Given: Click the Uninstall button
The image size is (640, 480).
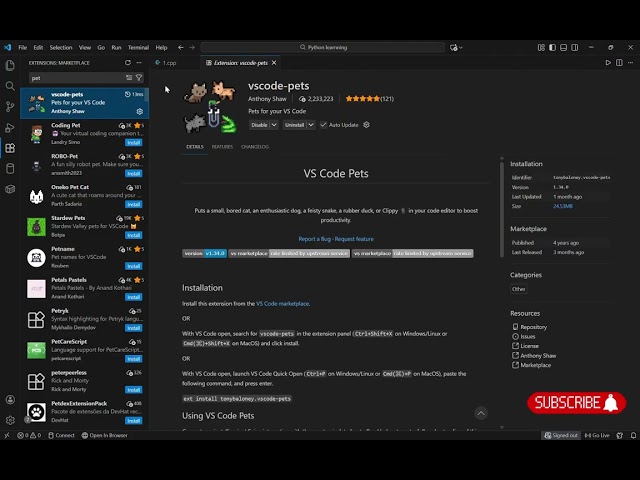Looking at the screenshot, I should pos(294,125).
